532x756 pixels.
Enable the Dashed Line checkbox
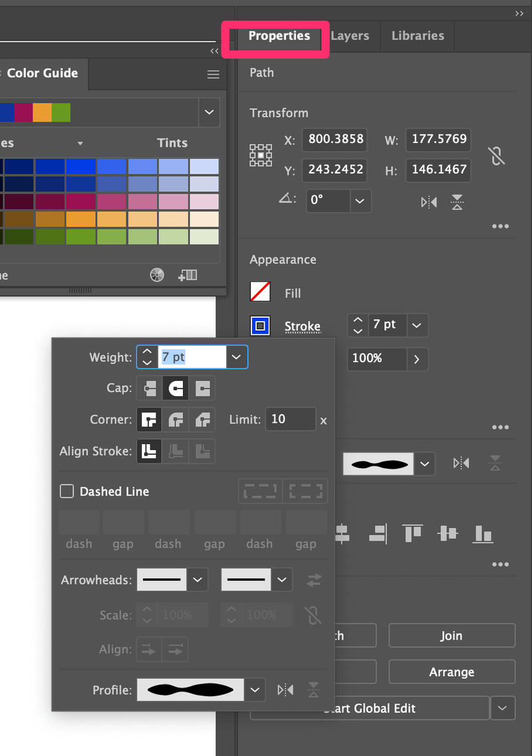[66, 491]
